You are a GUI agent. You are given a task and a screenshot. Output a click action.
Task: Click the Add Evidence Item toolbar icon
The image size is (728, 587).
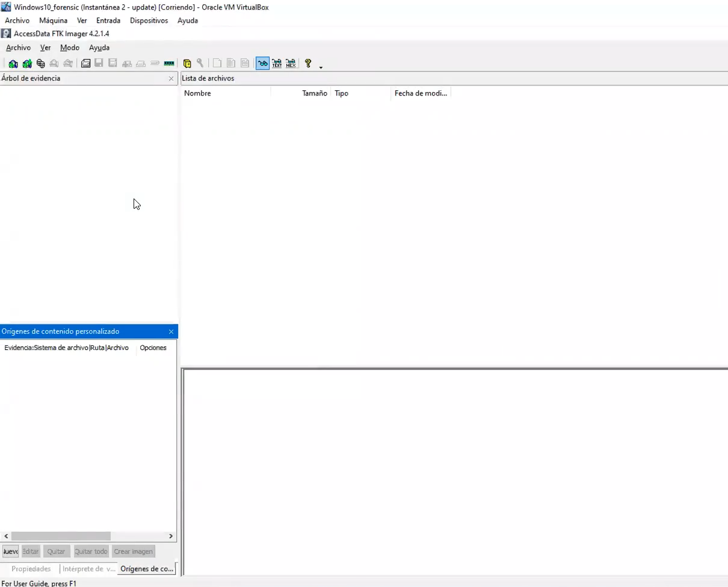(x=13, y=63)
